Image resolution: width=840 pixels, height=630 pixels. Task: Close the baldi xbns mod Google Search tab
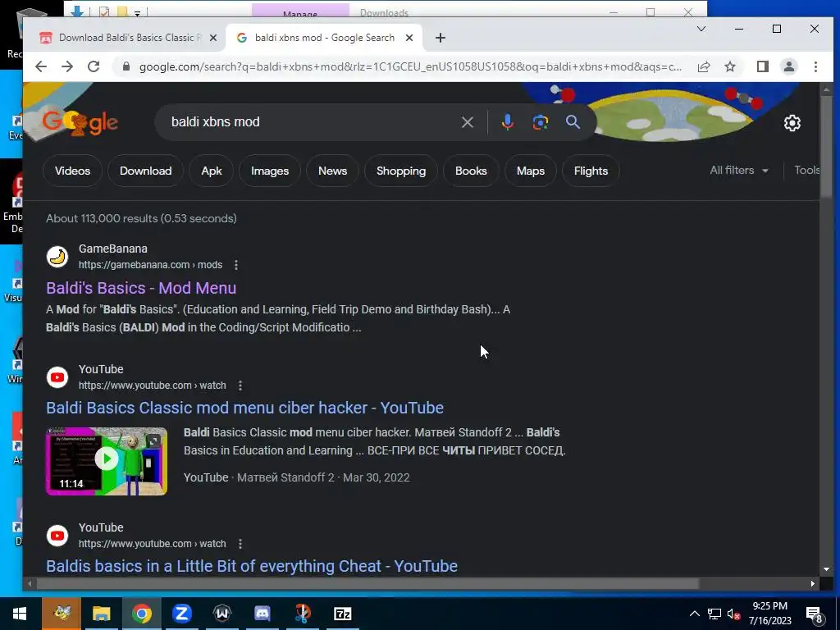(x=409, y=38)
